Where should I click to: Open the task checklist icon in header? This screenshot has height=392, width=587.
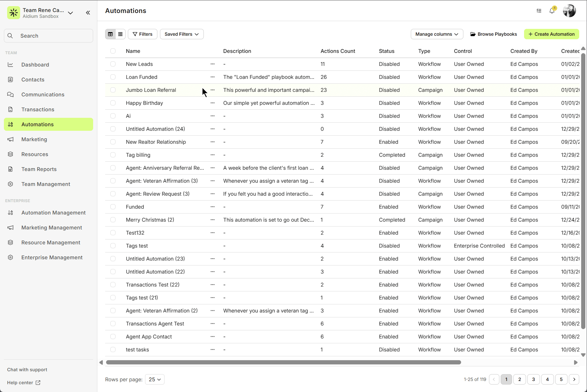(539, 11)
